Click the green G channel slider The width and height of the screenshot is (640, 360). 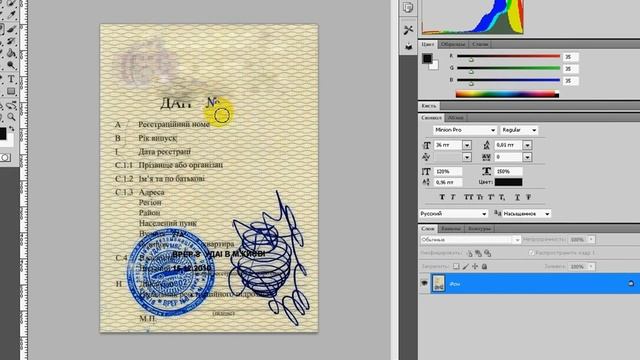509,68
